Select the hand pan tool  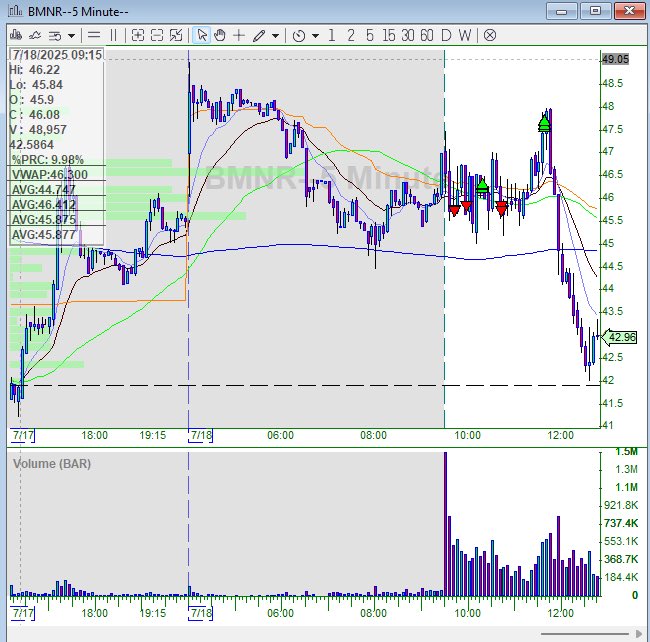(x=220, y=35)
